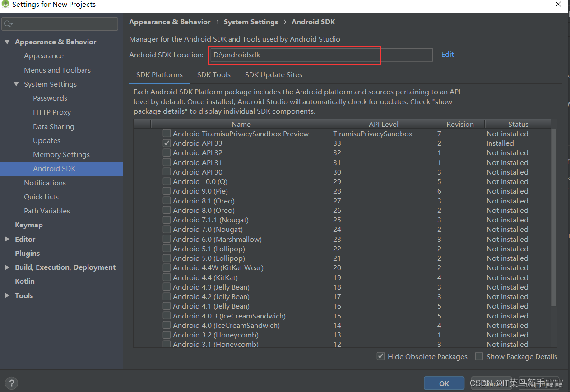
Task: Open Plugins settings
Action: [27, 253]
